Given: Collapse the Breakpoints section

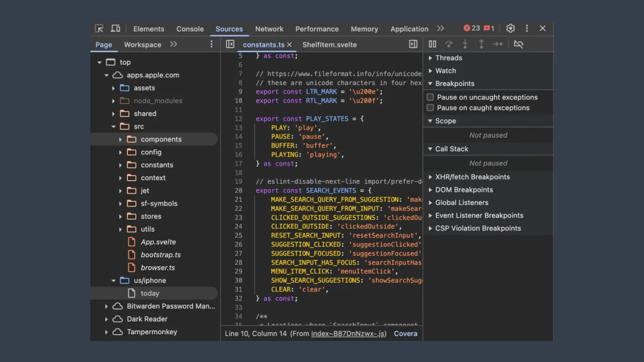Looking at the screenshot, I should click(x=430, y=84).
